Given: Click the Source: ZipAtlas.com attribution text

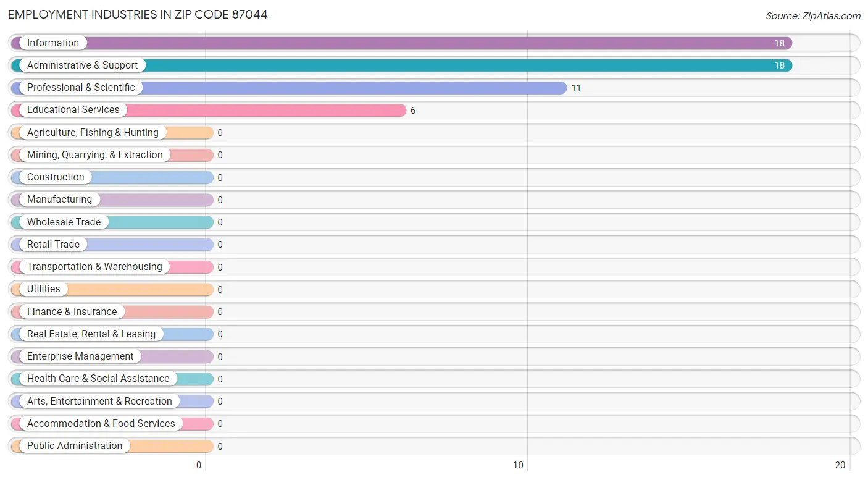Looking at the screenshot, I should 813,16.
